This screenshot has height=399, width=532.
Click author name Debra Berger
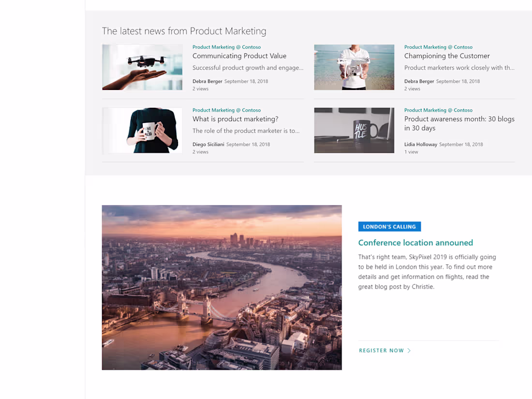pos(207,81)
